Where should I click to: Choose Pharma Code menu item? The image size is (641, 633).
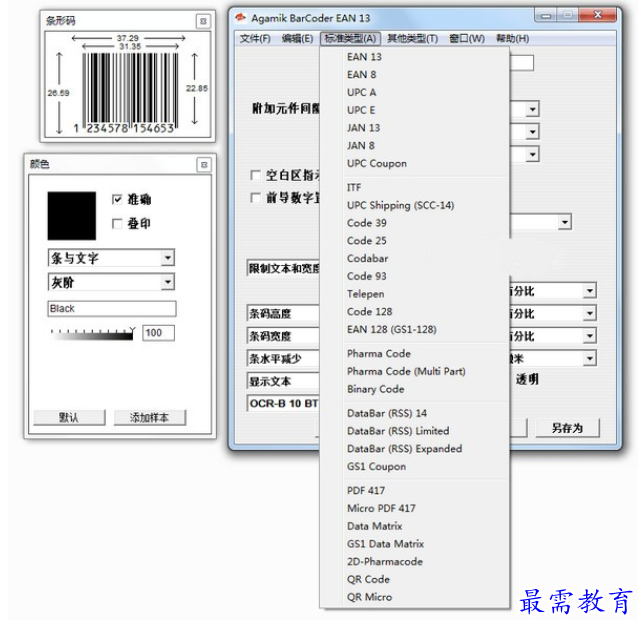click(415, 354)
